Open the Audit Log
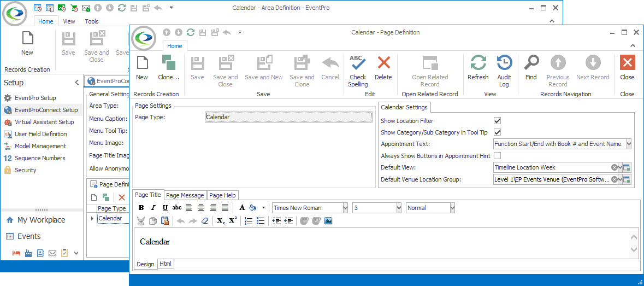 pyautogui.click(x=504, y=71)
